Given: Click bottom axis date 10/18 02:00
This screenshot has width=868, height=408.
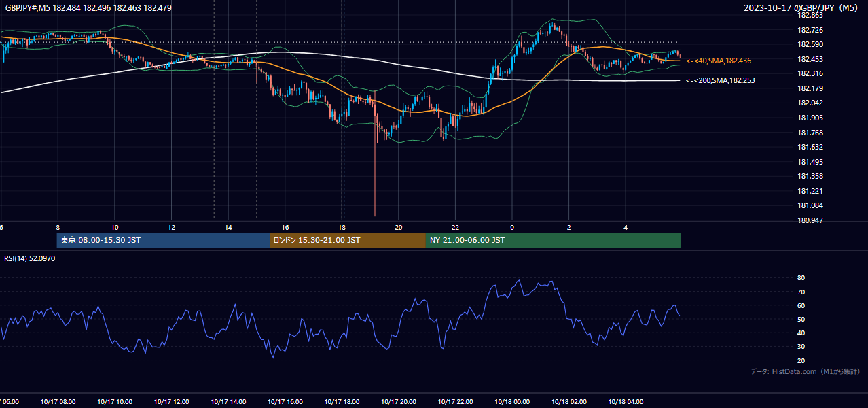Looking at the screenshot, I should (569, 402).
